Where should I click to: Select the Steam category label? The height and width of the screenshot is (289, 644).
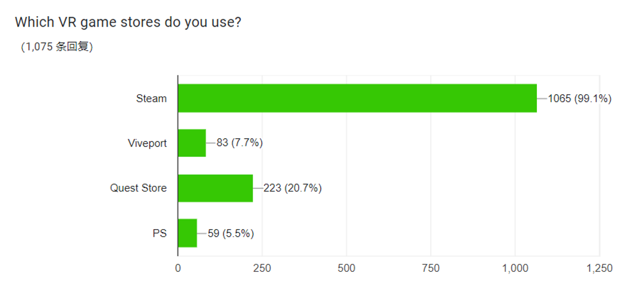coord(152,99)
